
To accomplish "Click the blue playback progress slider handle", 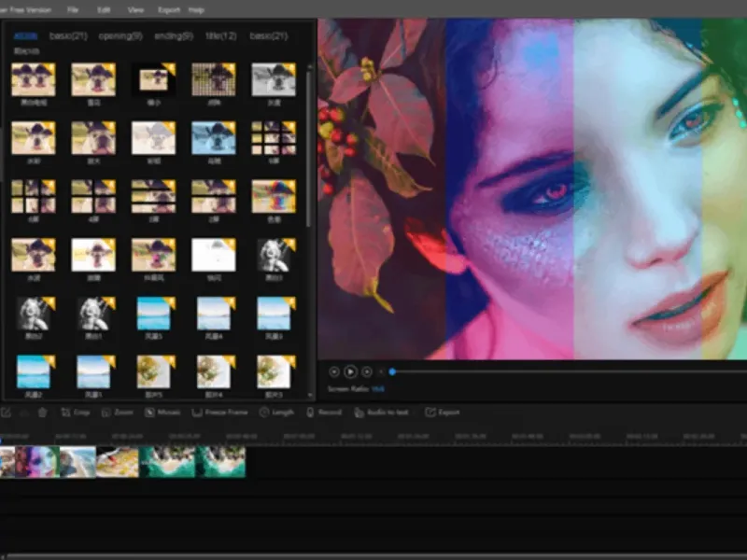I will [x=392, y=371].
